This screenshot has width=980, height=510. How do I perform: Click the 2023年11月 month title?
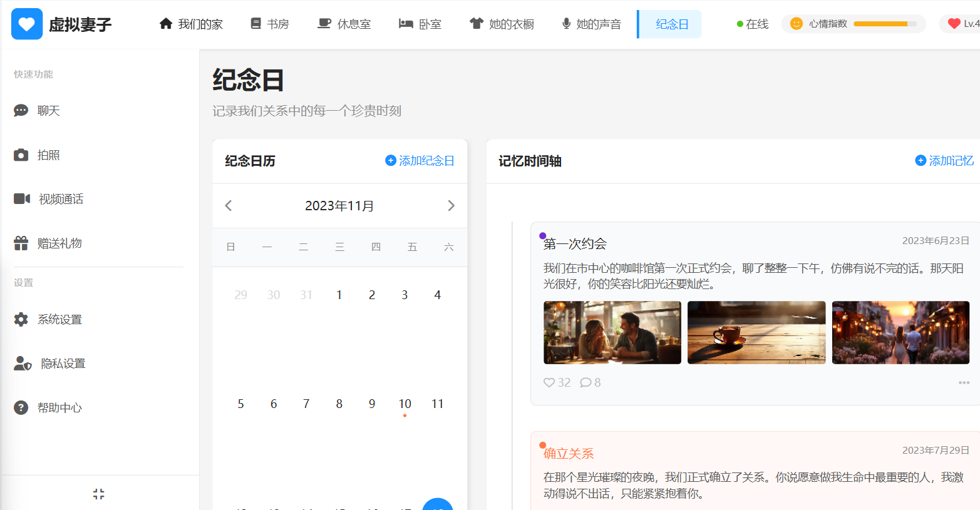click(x=339, y=206)
